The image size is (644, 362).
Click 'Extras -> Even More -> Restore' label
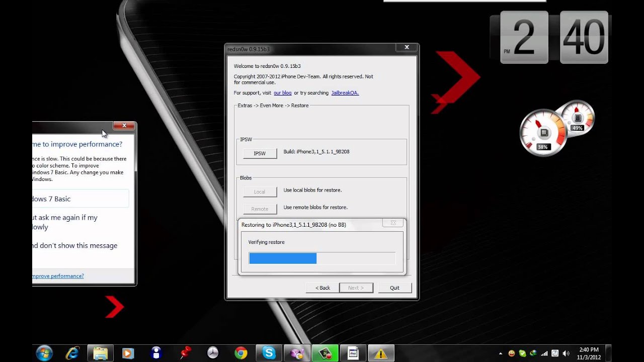[x=273, y=106]
